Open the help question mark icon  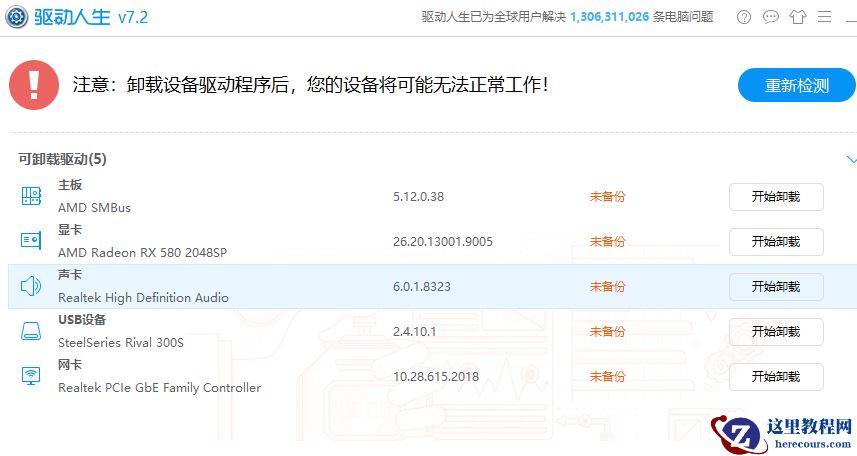[x=744, y=17]
